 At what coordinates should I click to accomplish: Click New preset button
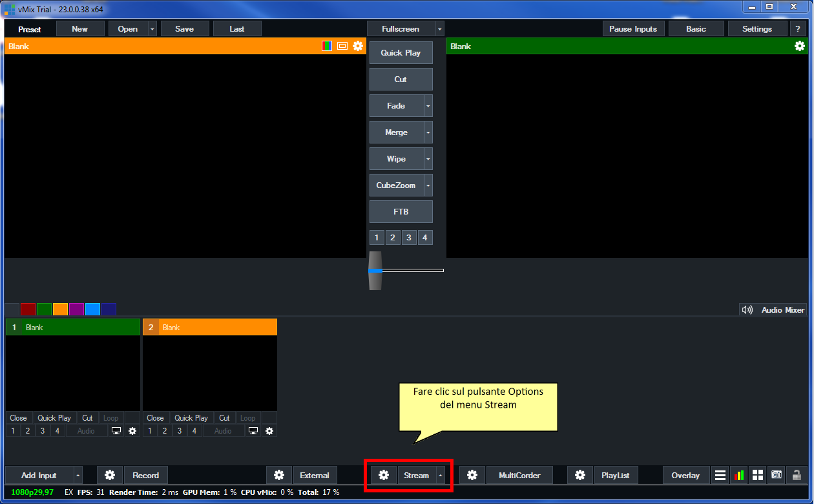coord(80,28)
